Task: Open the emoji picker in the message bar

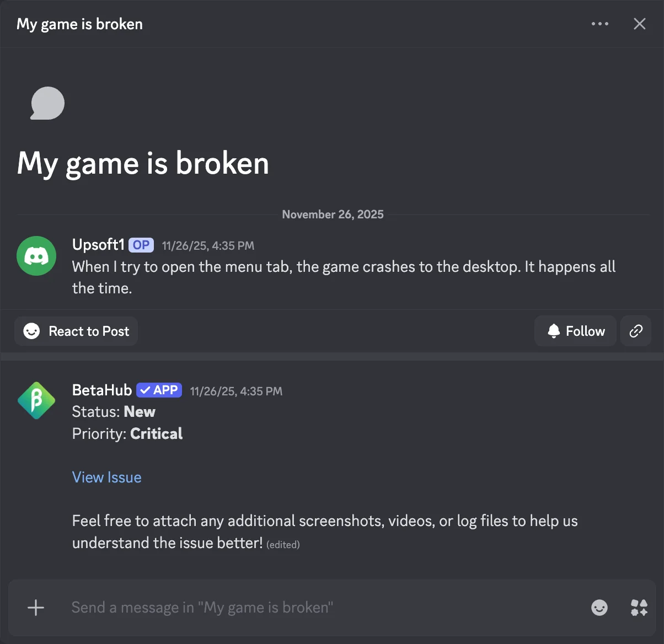Action: [599, 608]
